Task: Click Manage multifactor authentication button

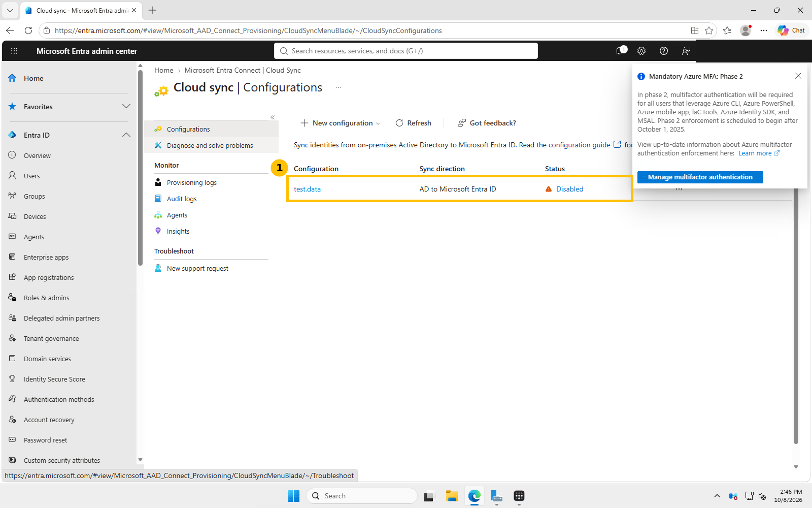Action: click(700, 177)
